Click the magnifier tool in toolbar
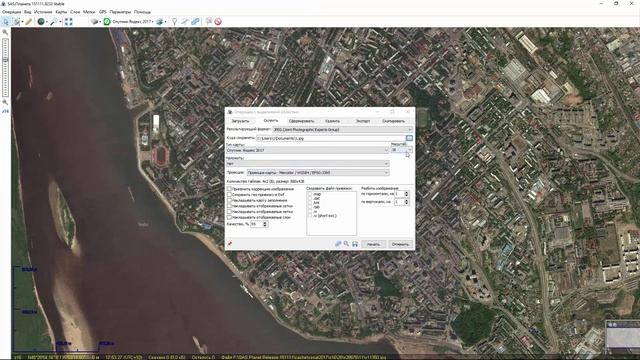Screen dimensions: 640x360 click(53, 22)
